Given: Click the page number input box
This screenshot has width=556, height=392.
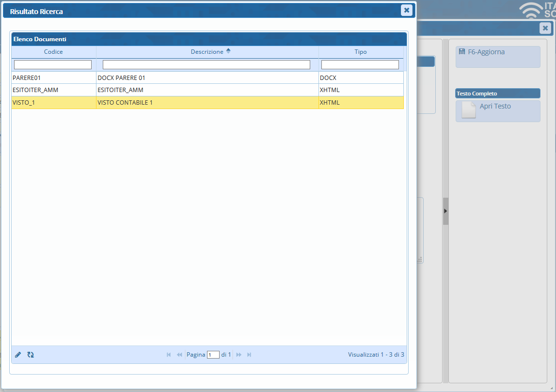Looking at the screenshot, I should coord(213,355).
